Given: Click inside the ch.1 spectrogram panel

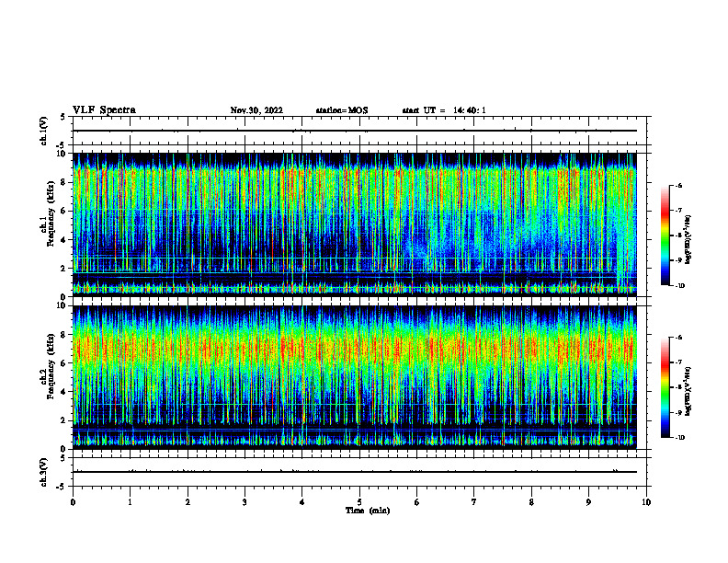Looking at the screenshot, I should [355, 224].
